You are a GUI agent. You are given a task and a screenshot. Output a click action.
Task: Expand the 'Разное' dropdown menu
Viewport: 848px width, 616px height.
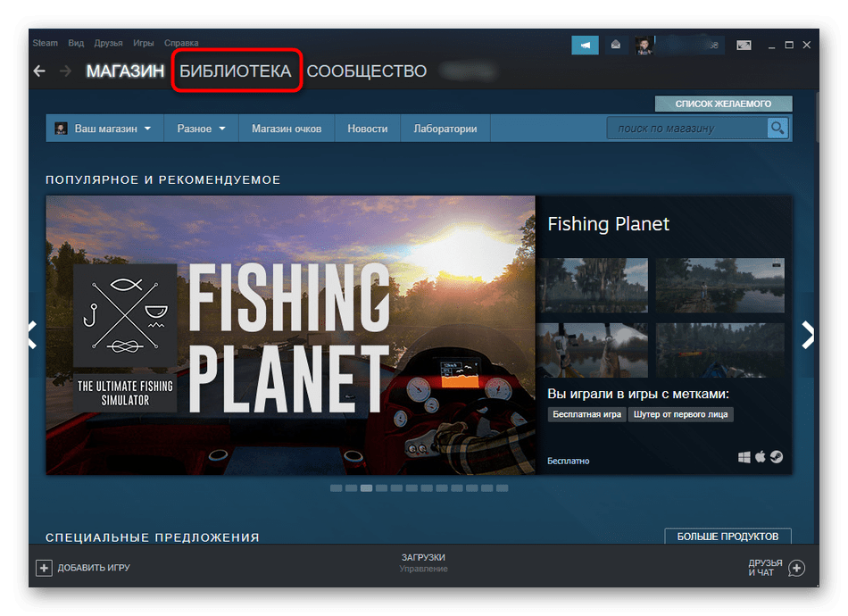point(201,129)
